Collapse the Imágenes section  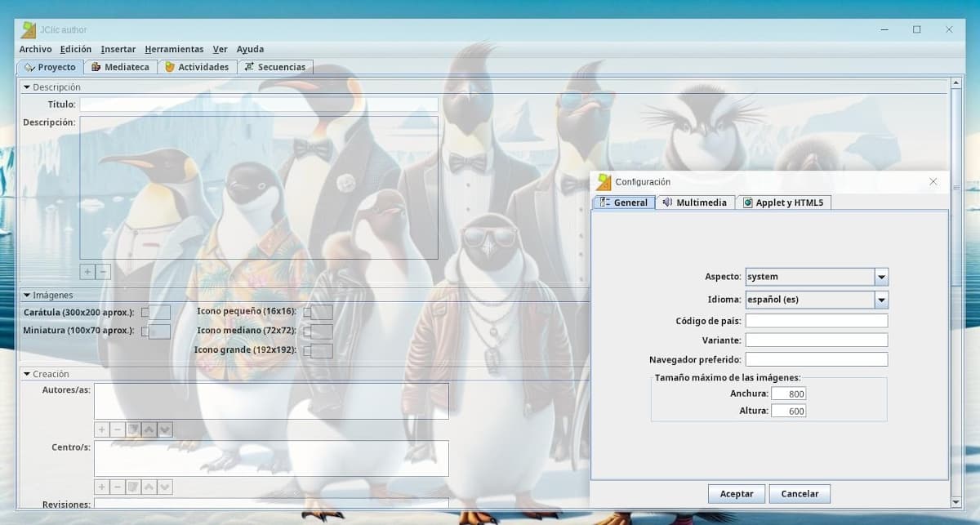coord(27,296)
